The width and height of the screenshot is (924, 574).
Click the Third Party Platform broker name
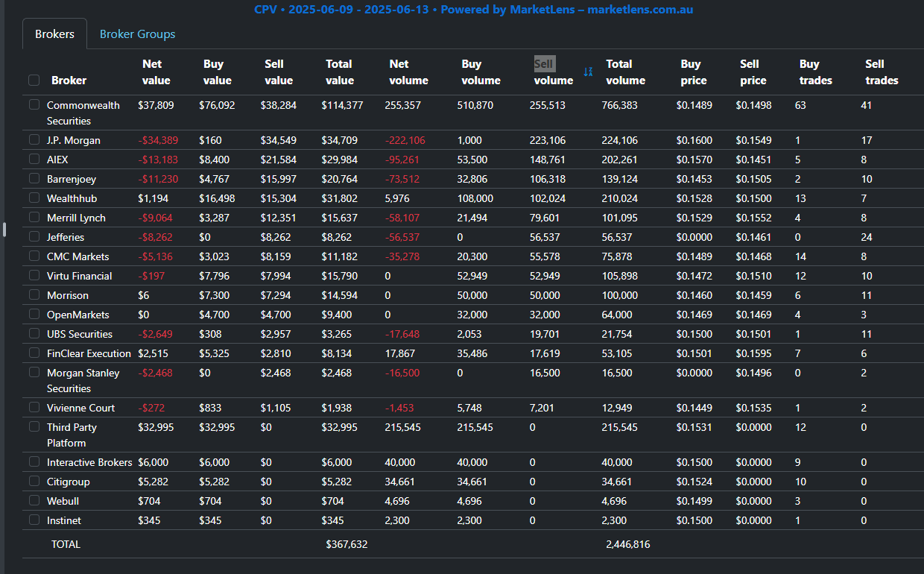(x=72, y=435)
